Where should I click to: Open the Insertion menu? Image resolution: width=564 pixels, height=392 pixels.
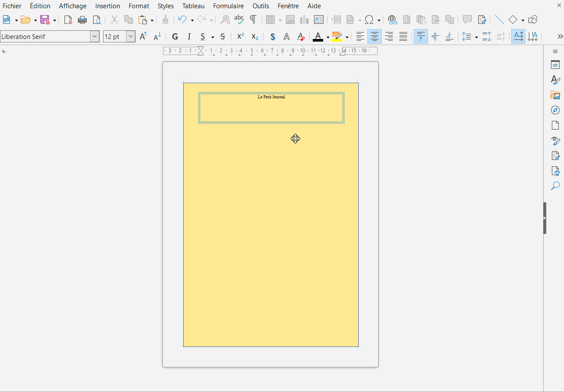click(x=108, y=6)
